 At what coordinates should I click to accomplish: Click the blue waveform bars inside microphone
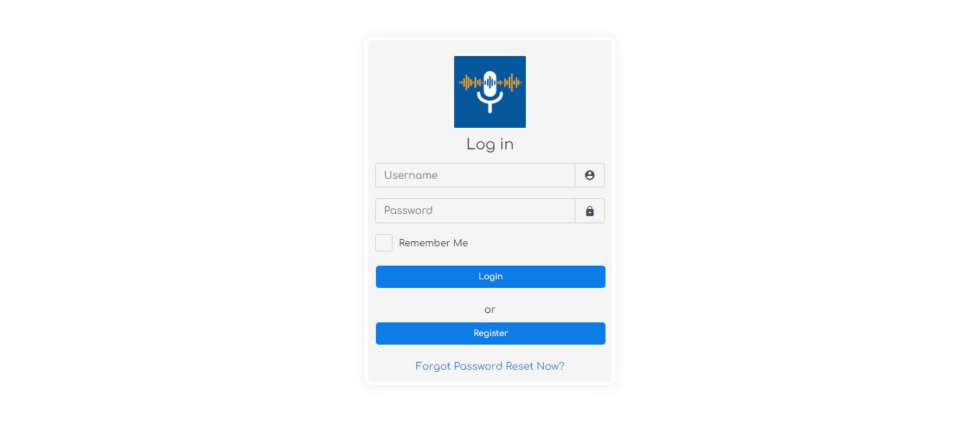click(490, 83)
